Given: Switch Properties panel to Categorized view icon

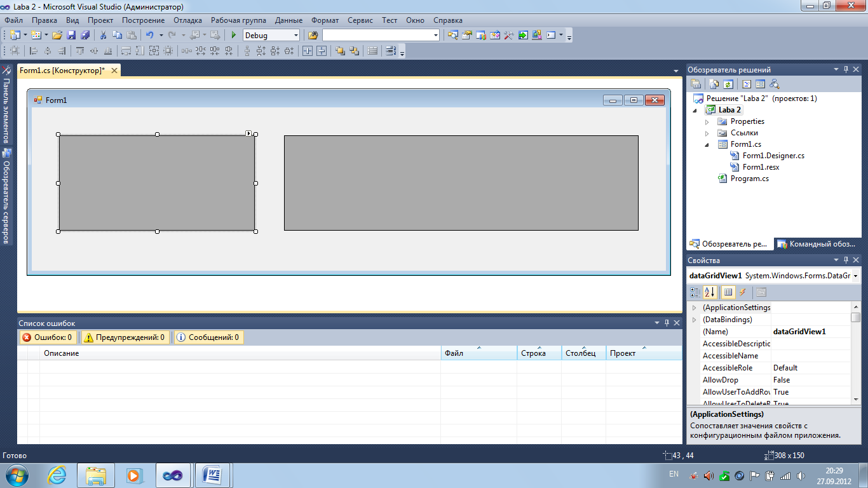Looking at the screenshot, I should point(695,292).
